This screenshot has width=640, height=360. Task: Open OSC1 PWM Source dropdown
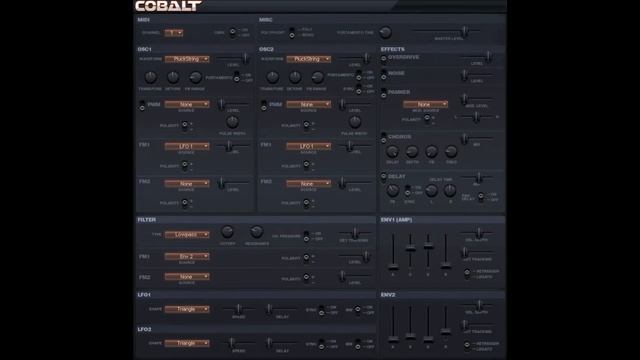[x=187, y=104]
